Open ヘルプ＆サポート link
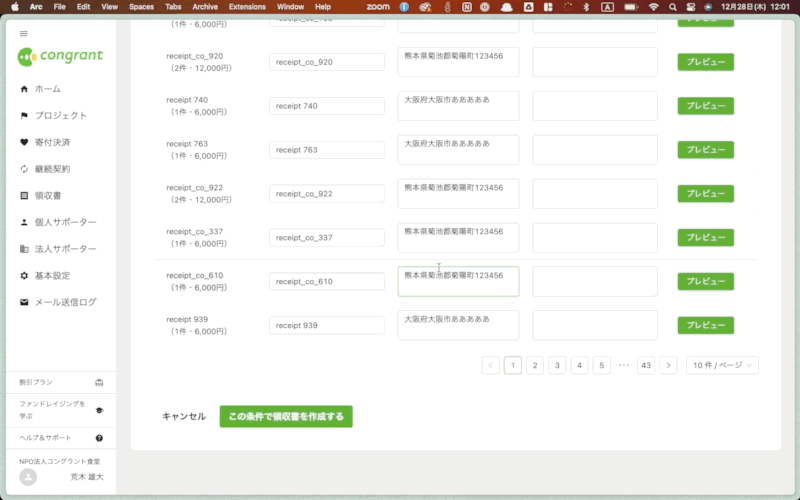 [x=45, y=438]
